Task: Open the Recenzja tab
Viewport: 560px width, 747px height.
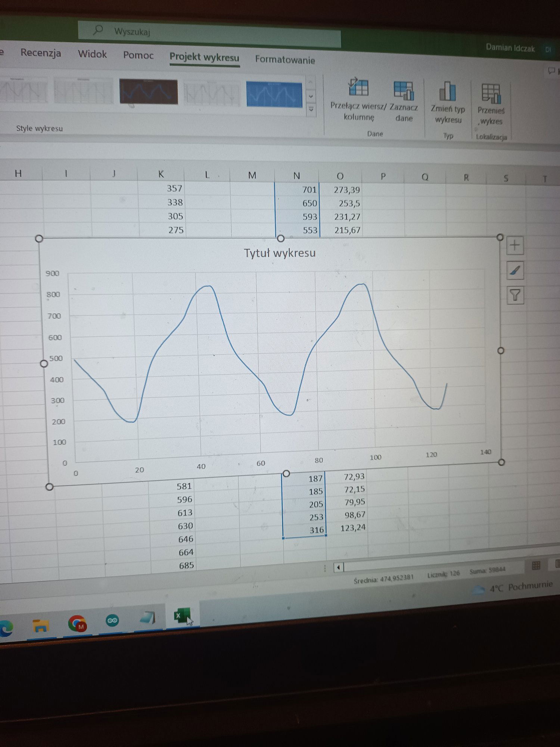Action: [x=41, y=53]
